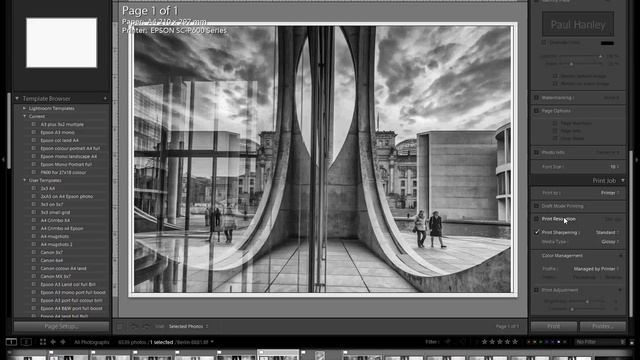Enable Draft Mode Printing checkbox
The image size is (640, 360).
536,206
